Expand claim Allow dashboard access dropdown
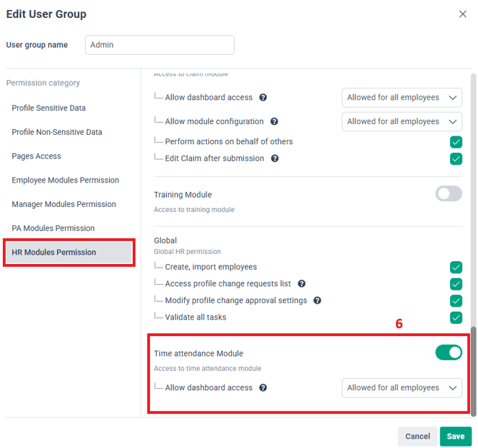The height and width of the screenshot is (448, 478). (x=402, y=97)
